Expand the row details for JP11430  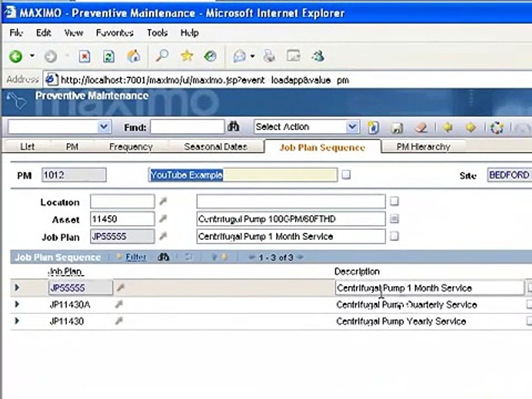(17, 321)
